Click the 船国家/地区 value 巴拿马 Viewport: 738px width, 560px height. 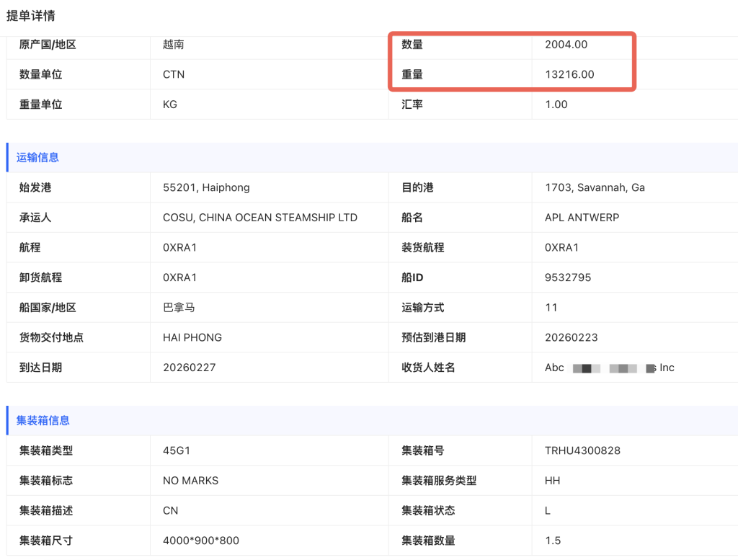tap(179, 307)
